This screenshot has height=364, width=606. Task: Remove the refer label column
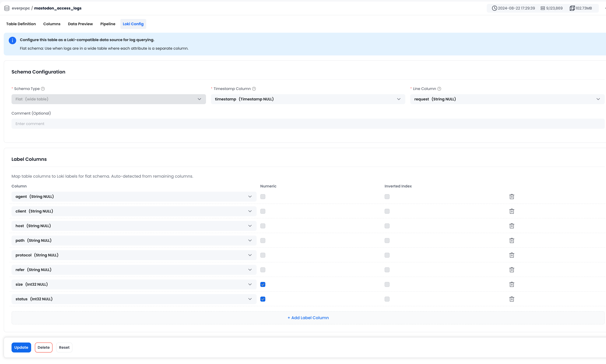pos(512,269)
